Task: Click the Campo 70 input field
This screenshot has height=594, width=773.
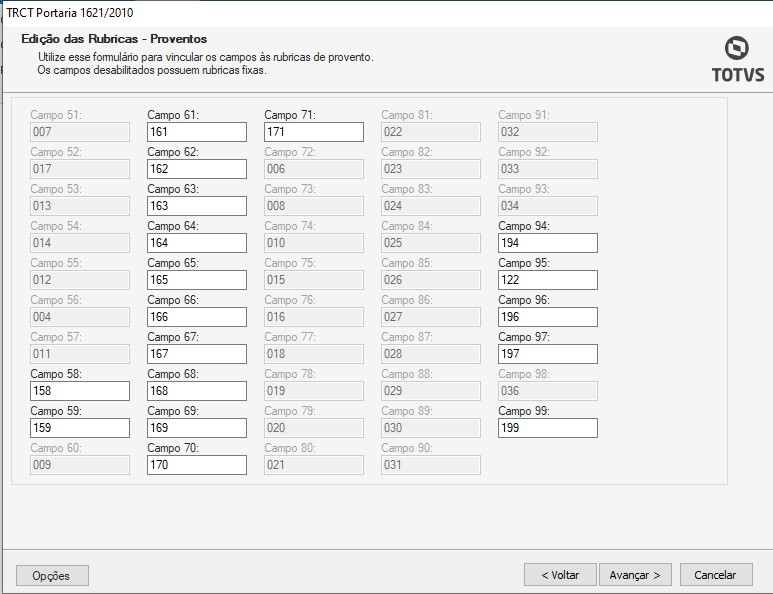Action: coord(196,465)
